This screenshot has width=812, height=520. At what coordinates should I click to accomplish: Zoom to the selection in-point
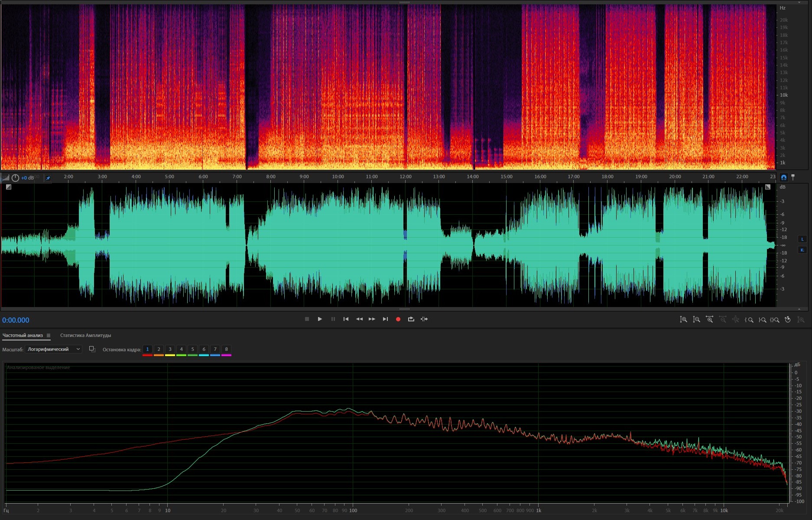pos(749,320)
